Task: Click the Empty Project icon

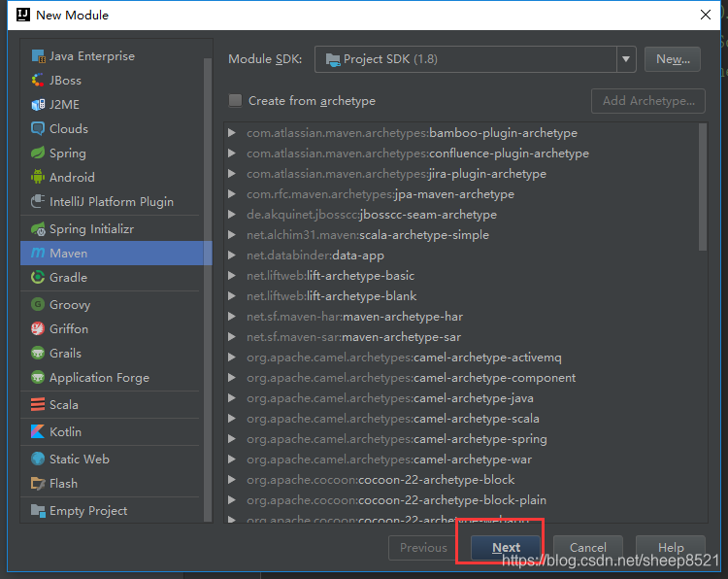Action: click(x=38, y=510)
